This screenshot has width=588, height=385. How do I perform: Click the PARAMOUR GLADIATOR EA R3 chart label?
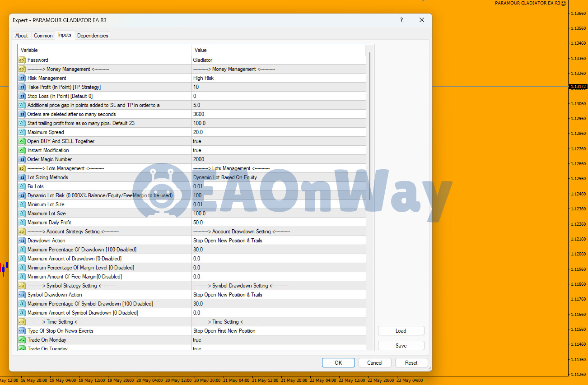pos(527,3)
